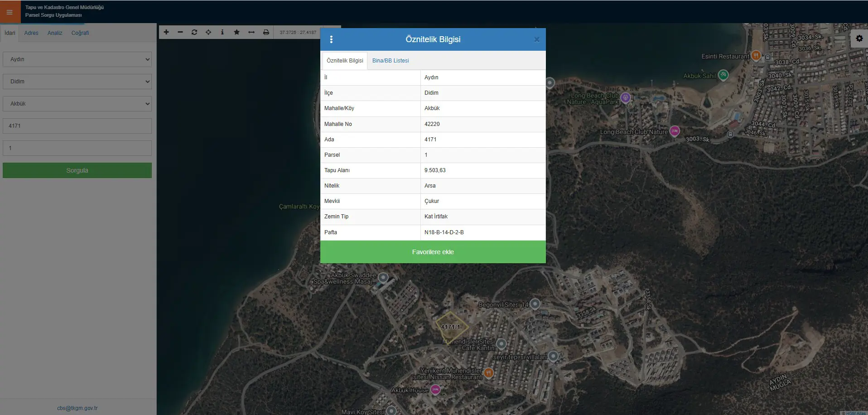Switch to the Analiz tab

tap(55, 33)
